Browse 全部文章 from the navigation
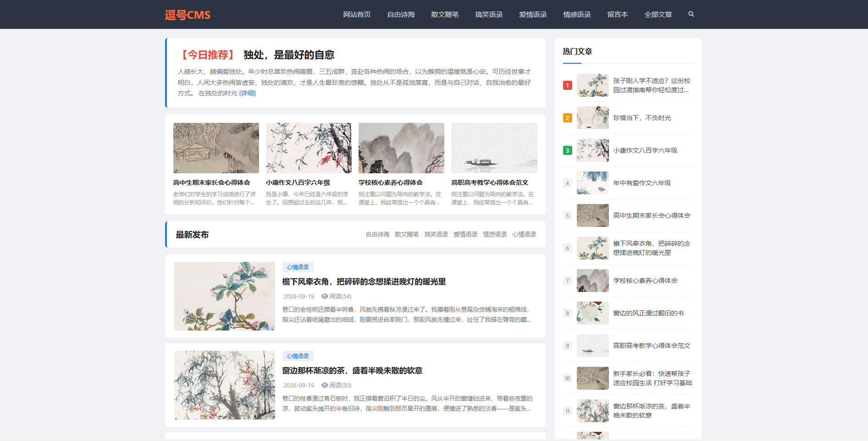 658,15
